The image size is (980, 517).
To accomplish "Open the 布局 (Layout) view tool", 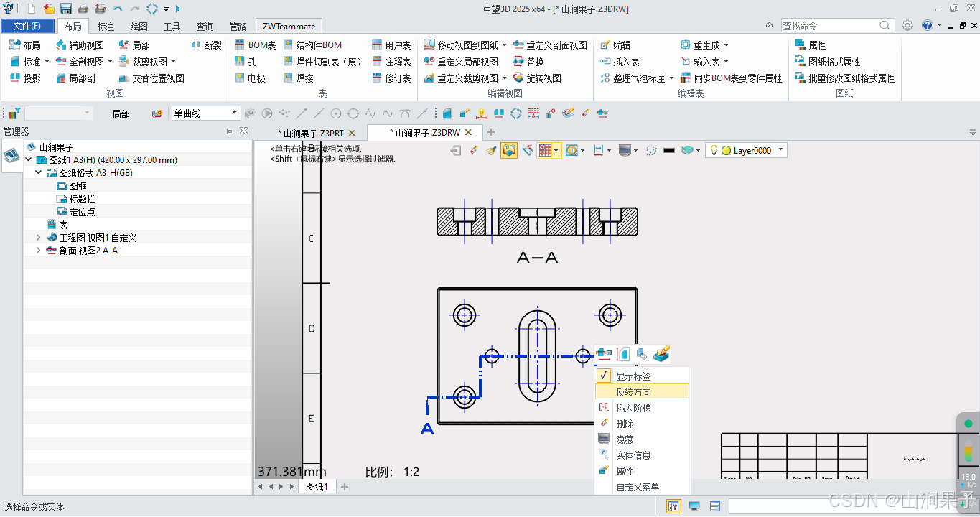I will click(x=25, y=45).
